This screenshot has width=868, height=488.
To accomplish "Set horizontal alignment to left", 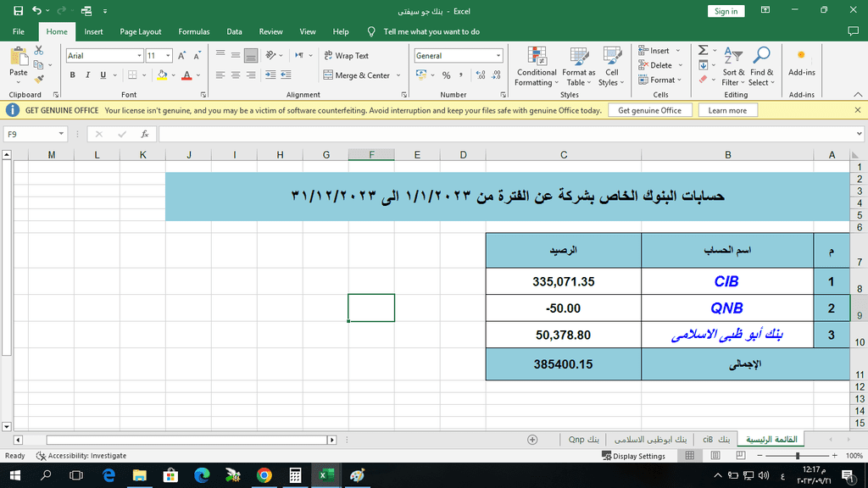I will tap(220, 75).
